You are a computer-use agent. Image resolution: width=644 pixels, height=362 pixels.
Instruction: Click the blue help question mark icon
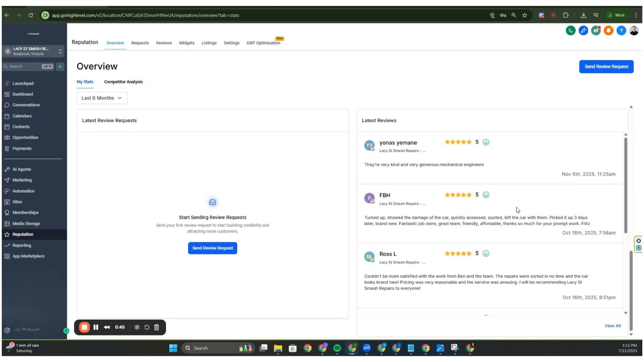(621, 31)
